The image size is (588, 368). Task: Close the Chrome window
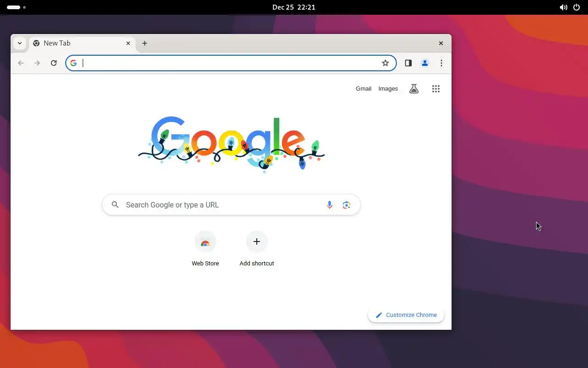point(441,43)
